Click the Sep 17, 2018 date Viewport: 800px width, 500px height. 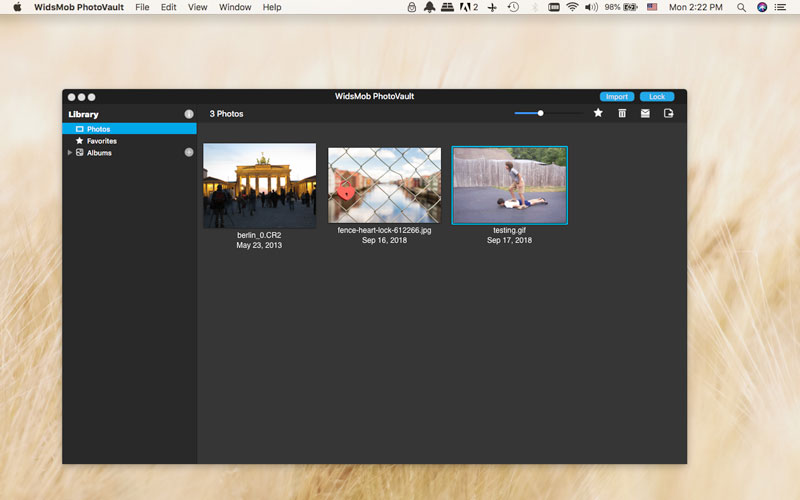tap(510, 240)
